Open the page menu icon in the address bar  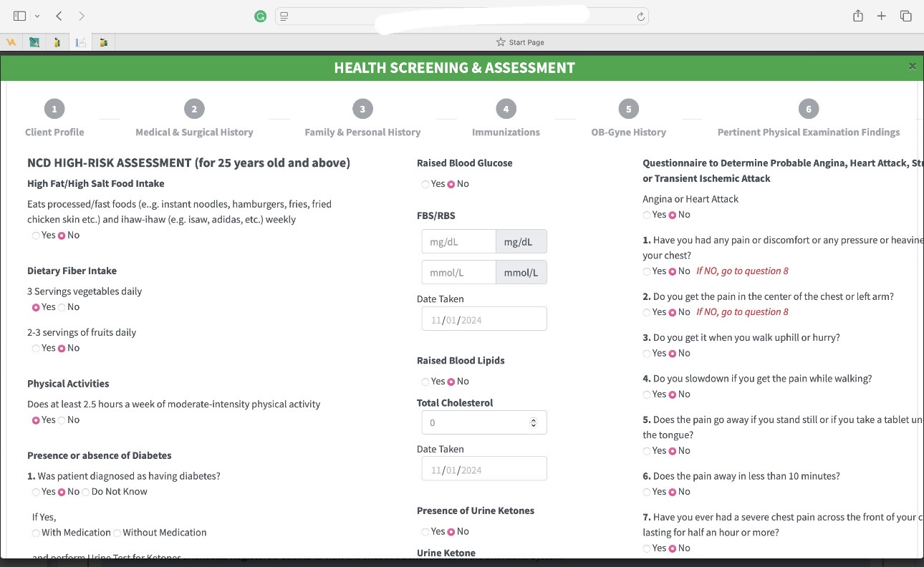(284, 16)
